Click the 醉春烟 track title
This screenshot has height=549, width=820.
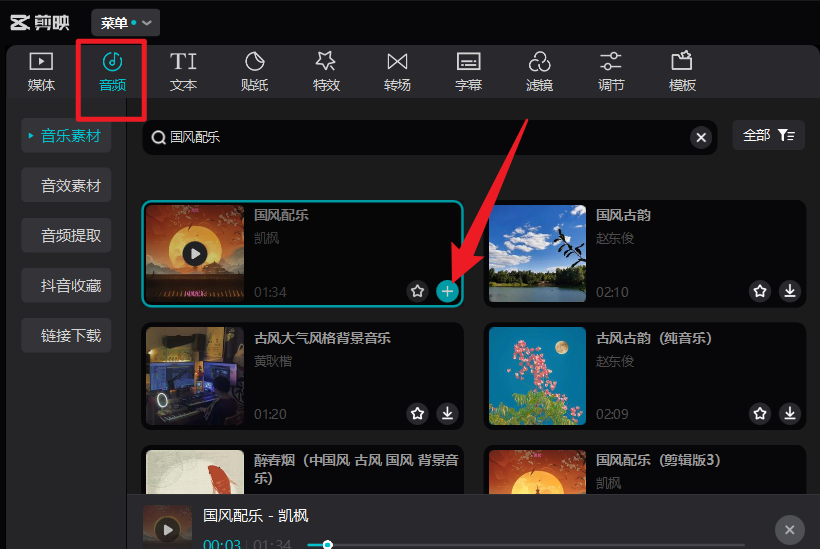click(x=356, y=469)
